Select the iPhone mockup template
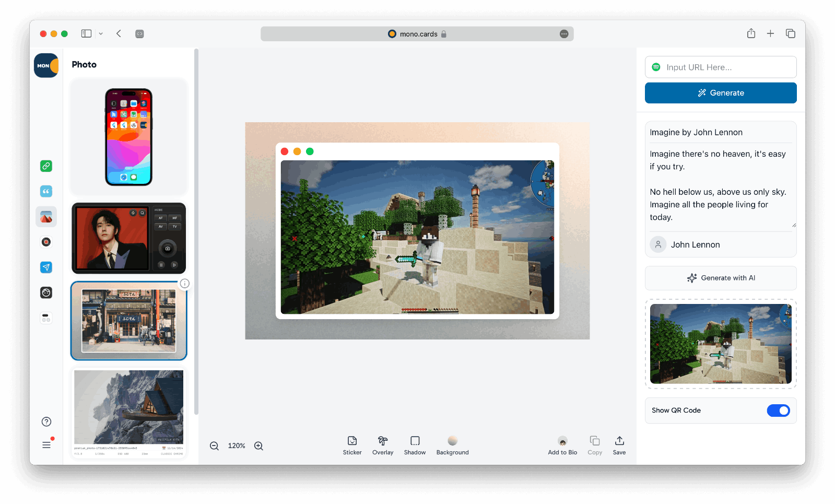The width and height of the screenshot is (835, 504). (x=128, y=137)
